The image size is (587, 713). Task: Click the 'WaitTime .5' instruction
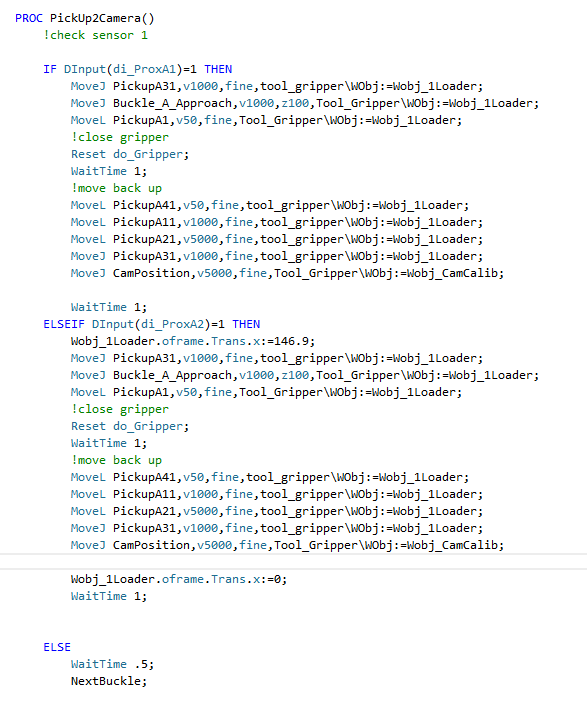pyautogui.click(x=112, y=664)
